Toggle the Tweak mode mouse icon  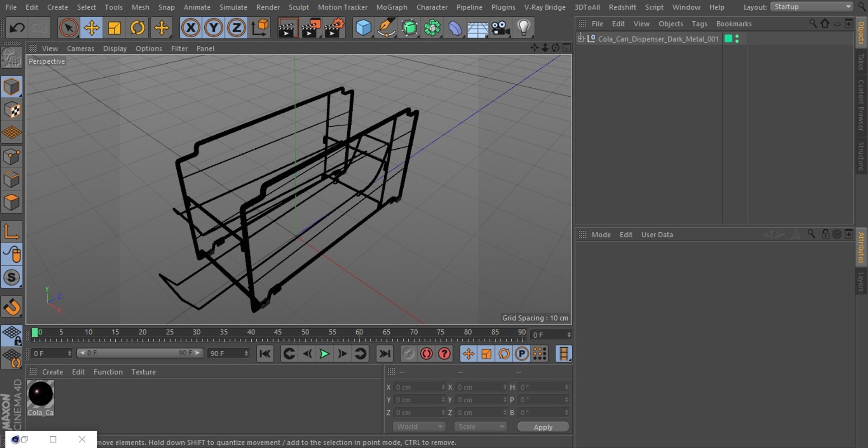click(12, 255)
